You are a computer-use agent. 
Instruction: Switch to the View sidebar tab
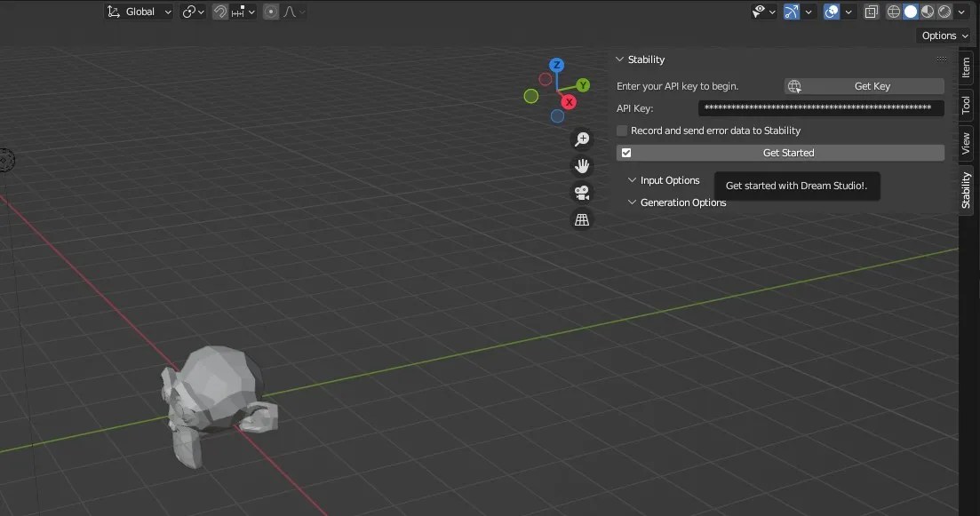[965, 142]
